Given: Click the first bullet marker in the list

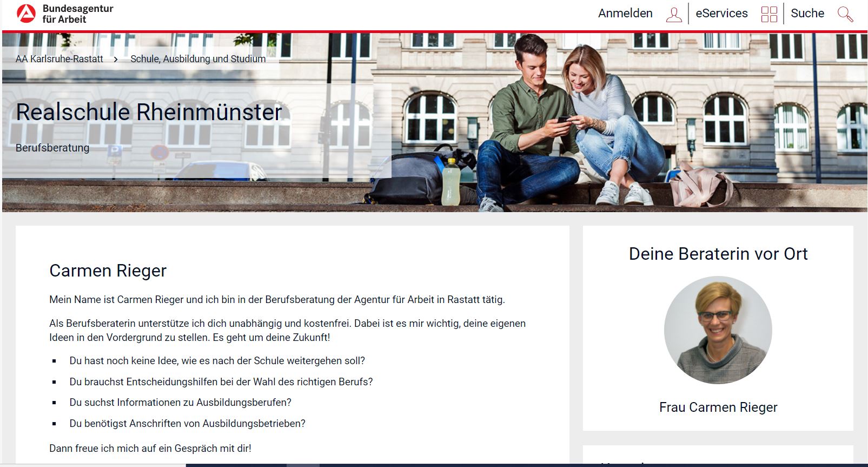Looking at the screenshot, I should [x=54, y=361].
